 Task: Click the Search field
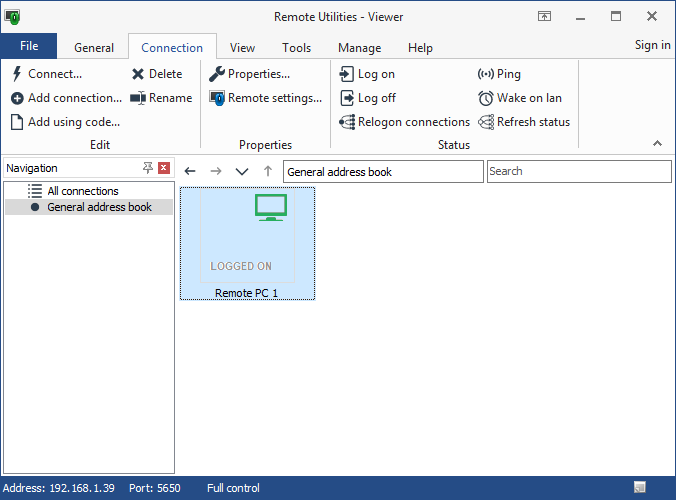(579, 172)
